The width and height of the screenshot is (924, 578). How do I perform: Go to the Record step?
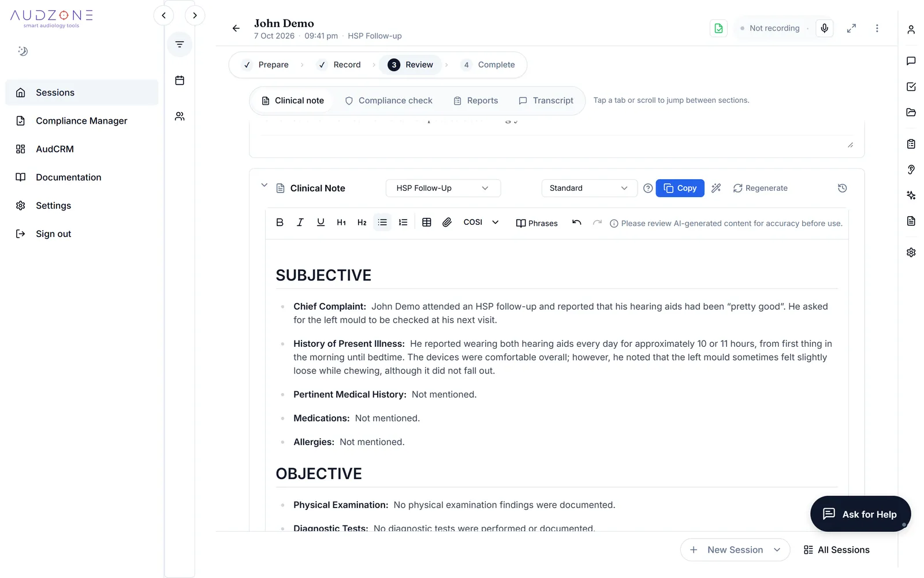tap(340, 65)
